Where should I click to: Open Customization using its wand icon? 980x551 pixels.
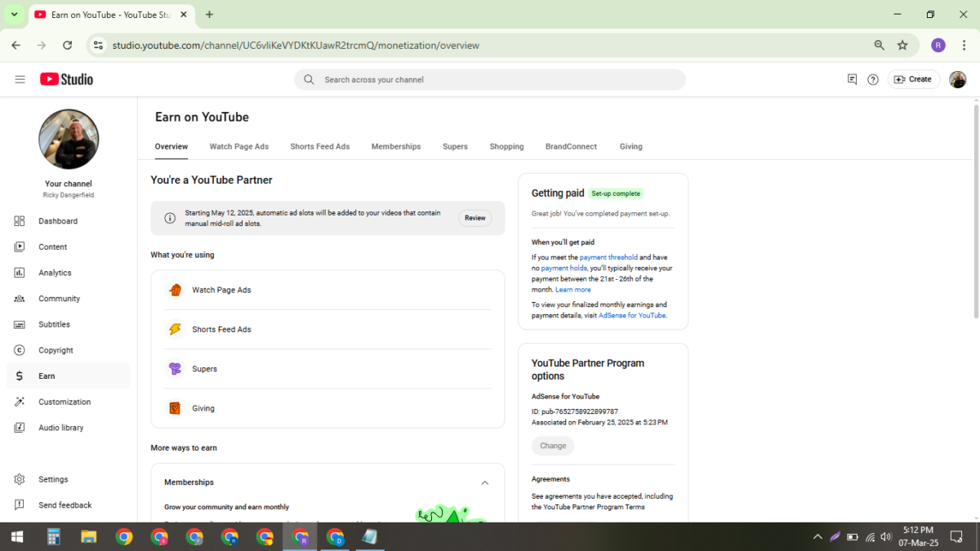point(20,402)
